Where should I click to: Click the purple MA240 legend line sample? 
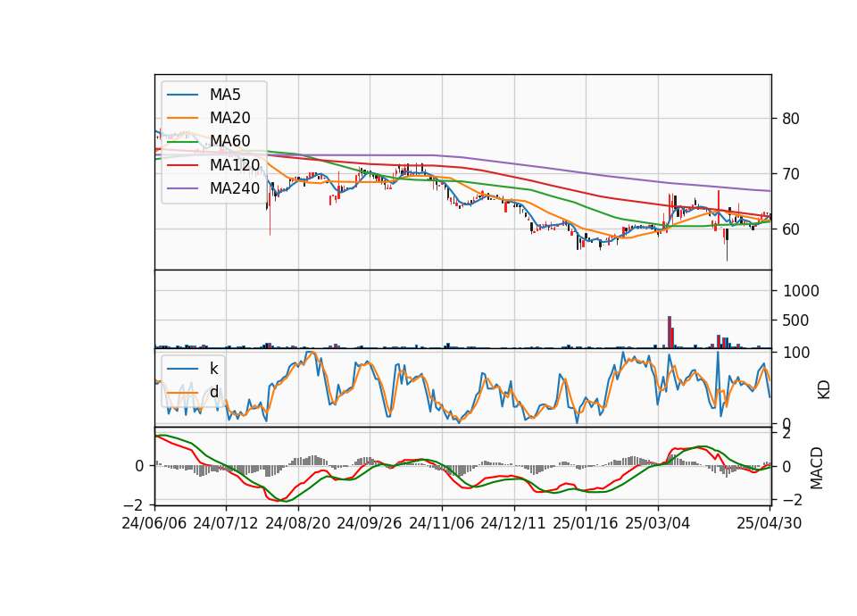182,188
